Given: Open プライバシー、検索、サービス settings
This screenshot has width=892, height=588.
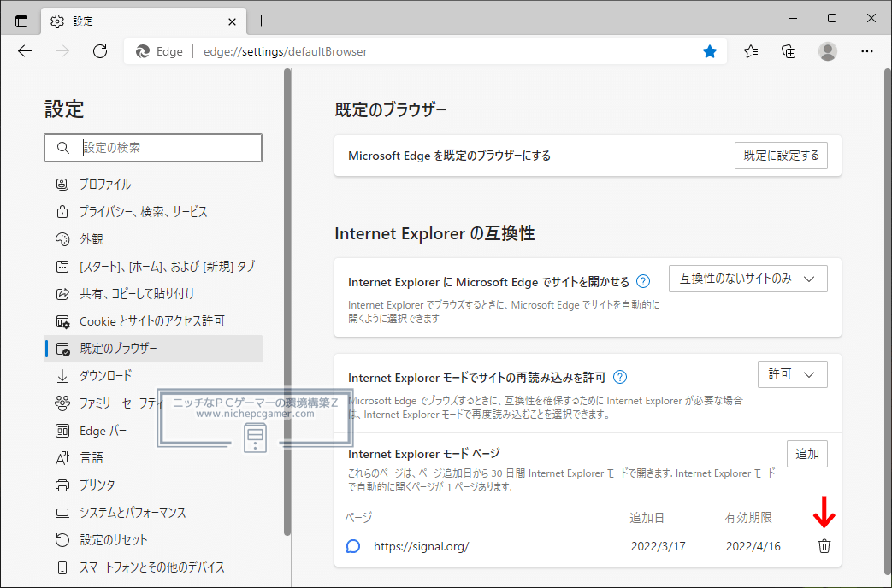Looking at the screenshot, I should click(x=153, y=212).
